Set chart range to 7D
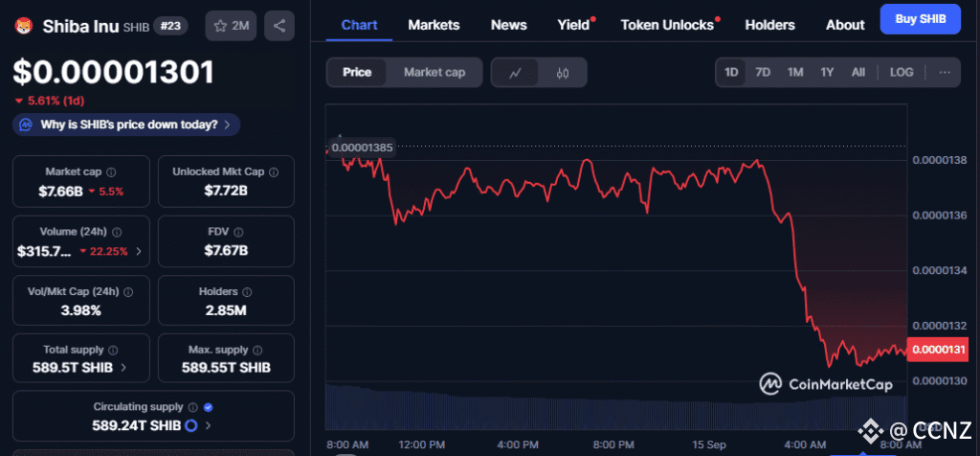This screenshot has height=456, width=980. 763,73
